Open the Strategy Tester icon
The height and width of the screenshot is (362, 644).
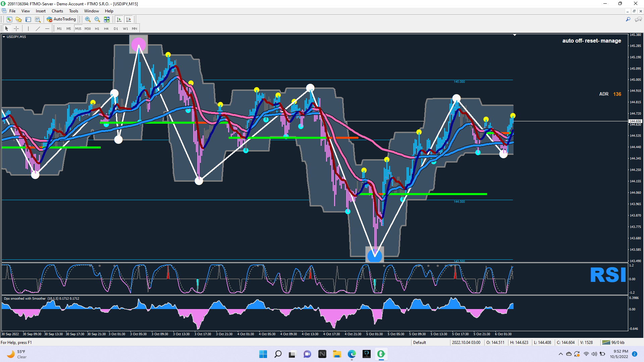point(38,19)
